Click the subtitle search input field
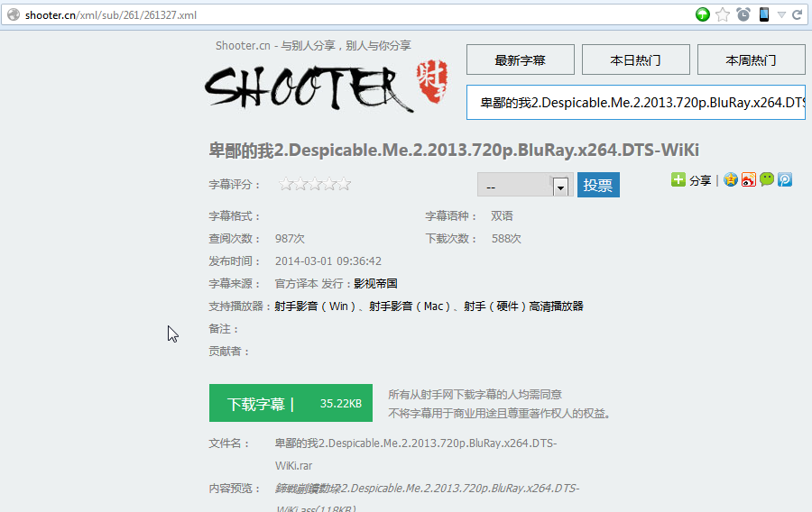The height and width of the screenshot is (512, 812). pyautogui.click(x=636, y=103)
